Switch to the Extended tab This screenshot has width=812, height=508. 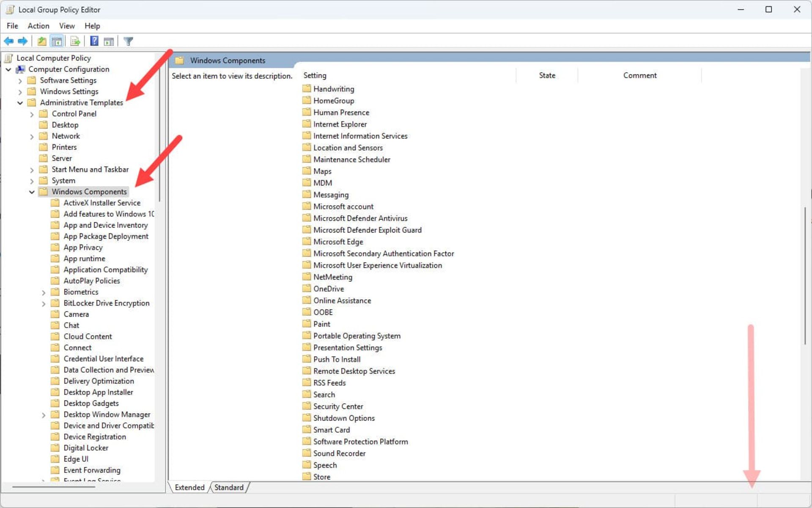click(189, 487)
